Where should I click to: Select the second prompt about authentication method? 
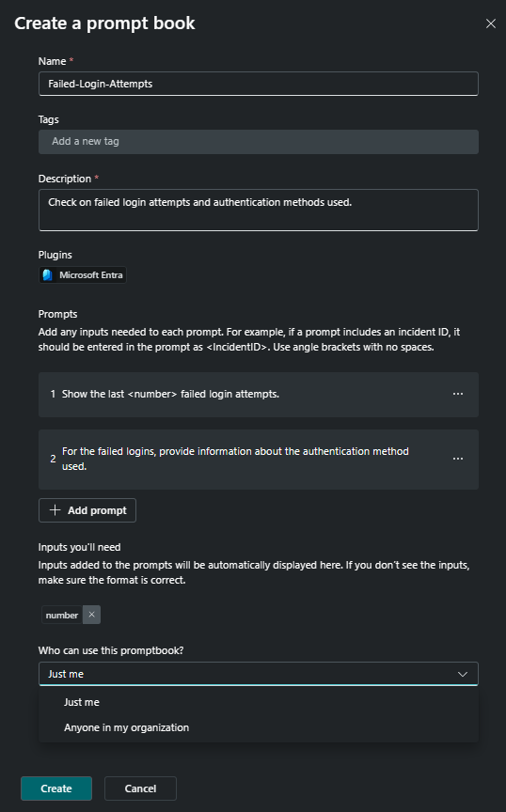(259, 459)
